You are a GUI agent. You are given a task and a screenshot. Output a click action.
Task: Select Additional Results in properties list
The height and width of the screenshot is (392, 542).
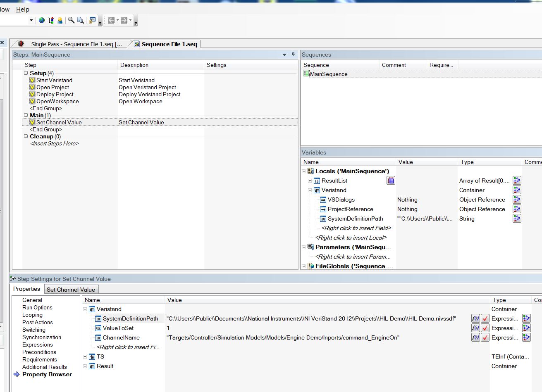coord(45,367)
